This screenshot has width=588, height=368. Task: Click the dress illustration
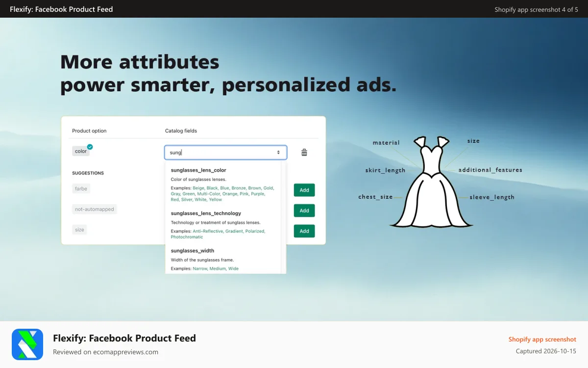[x=432, y=182]
